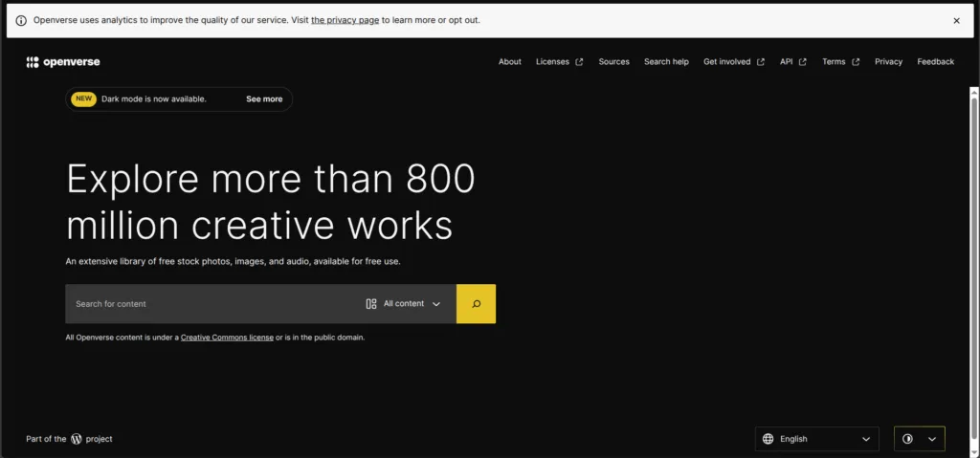Click the Openverse logo in the header
Viewport: 980px width, 458px height.
coord(63,62)
